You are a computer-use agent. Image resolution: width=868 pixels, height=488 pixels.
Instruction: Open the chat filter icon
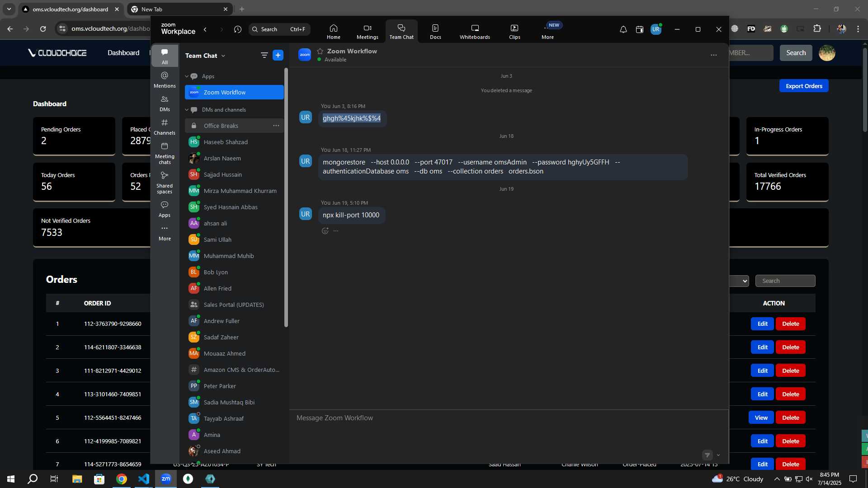(x=264, y=55)
